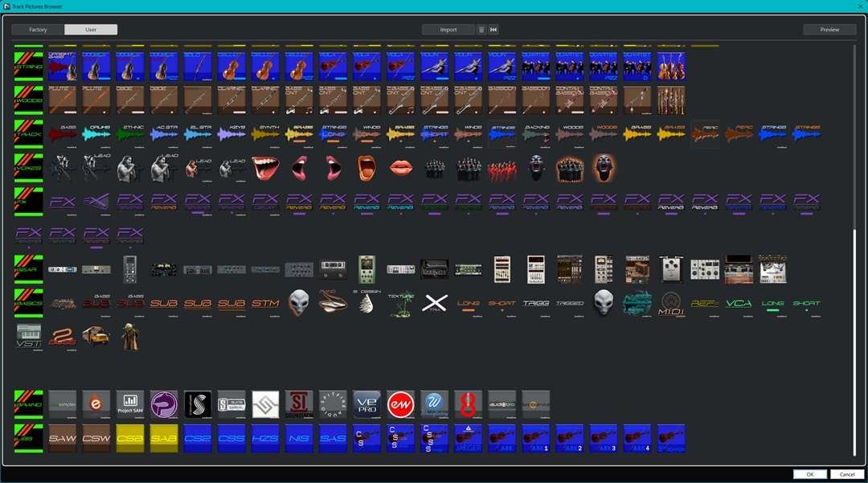This screenshot has height=483, width=868.
Task: Confirm selection with the OK button
Action: (809, 474)
